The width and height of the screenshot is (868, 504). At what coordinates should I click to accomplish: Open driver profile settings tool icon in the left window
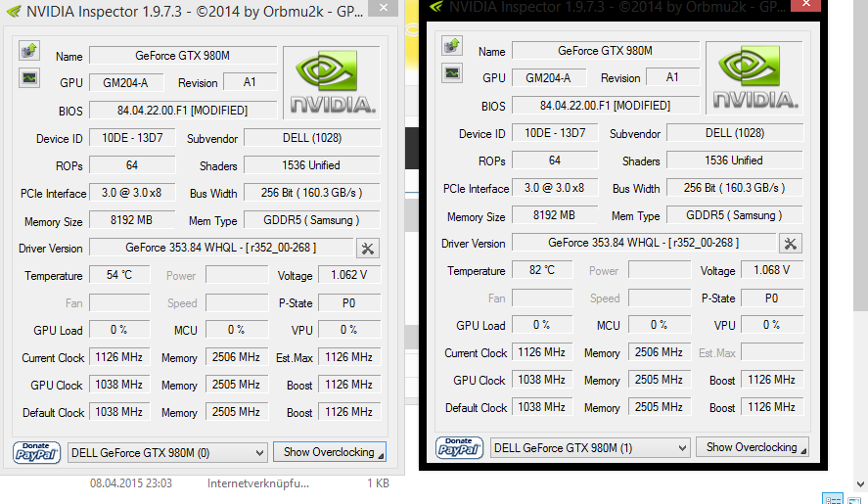[x=368, y=249]
